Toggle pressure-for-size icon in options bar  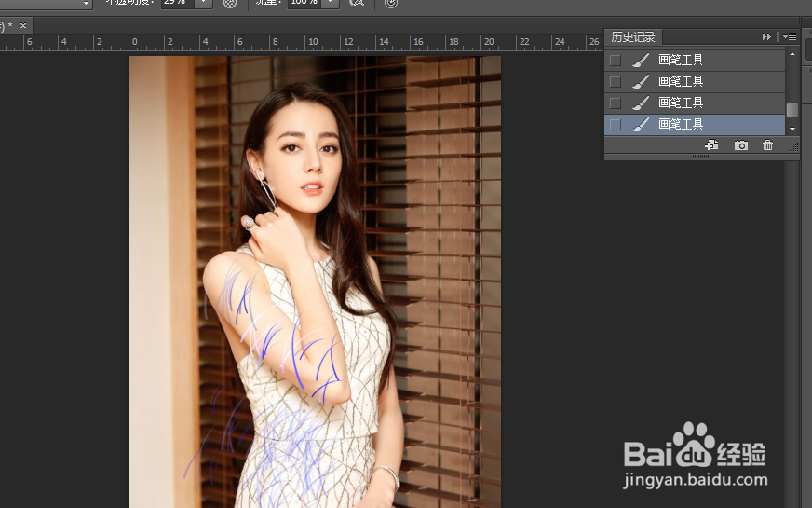(391, 3)
